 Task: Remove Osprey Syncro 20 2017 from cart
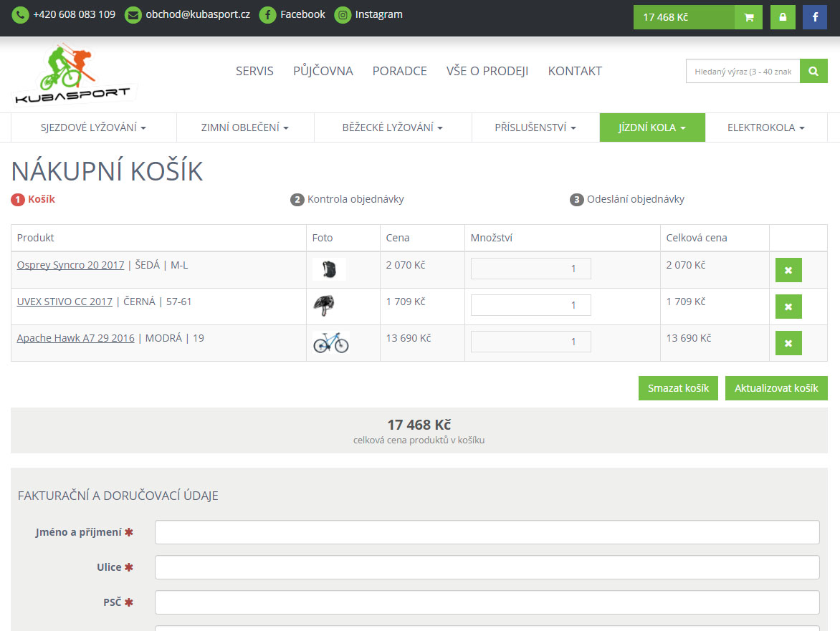click(788, 270)
